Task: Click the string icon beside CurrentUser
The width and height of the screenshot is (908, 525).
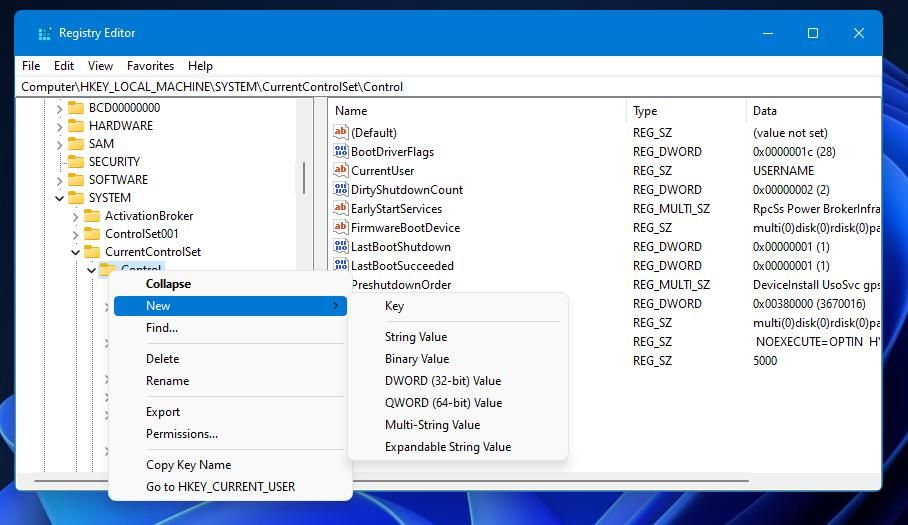Action: tap(340, 170)
